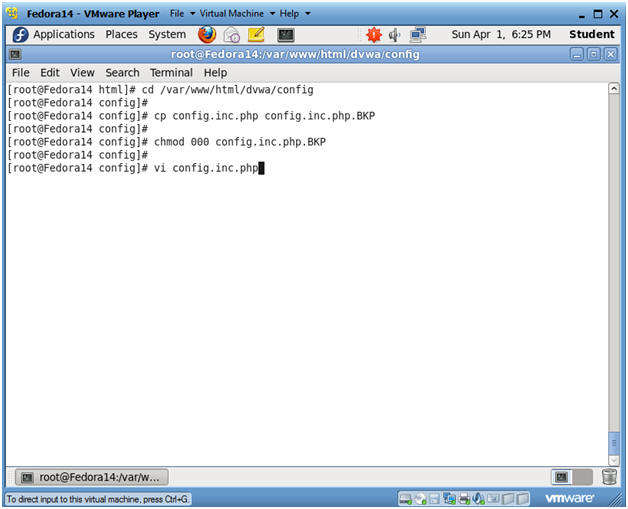Click VMware sound card status icon
628x509 pixels.
tap(478, 499)
